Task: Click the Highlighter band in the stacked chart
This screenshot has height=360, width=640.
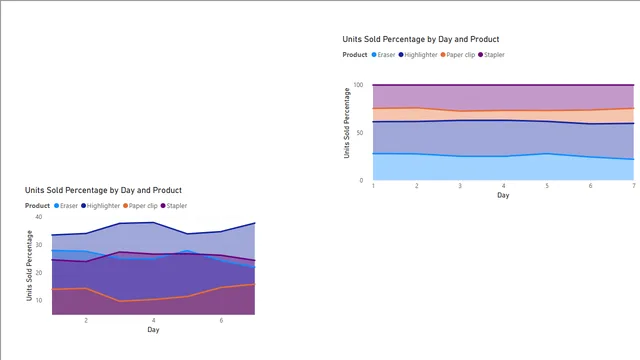Action: [503, 138]
